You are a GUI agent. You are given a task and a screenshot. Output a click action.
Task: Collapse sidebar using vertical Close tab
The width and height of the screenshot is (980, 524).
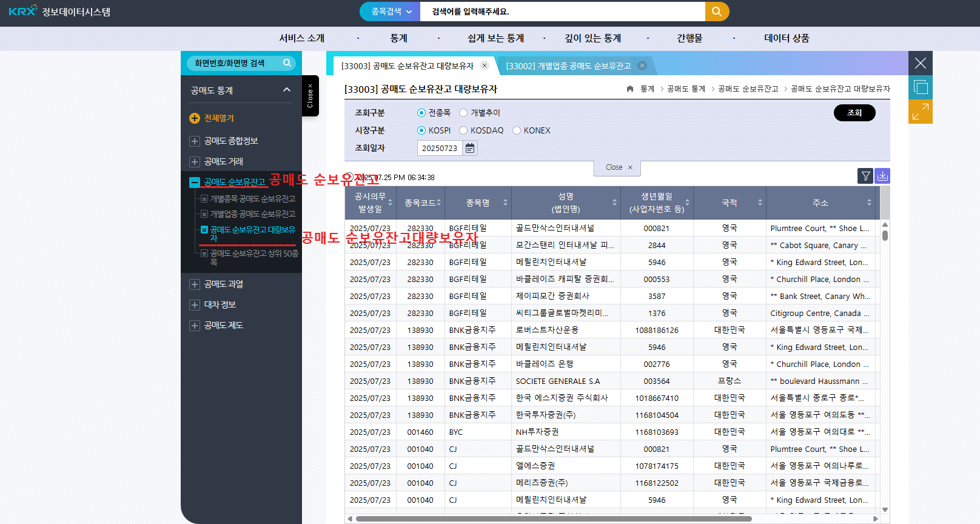coord(310,96)
